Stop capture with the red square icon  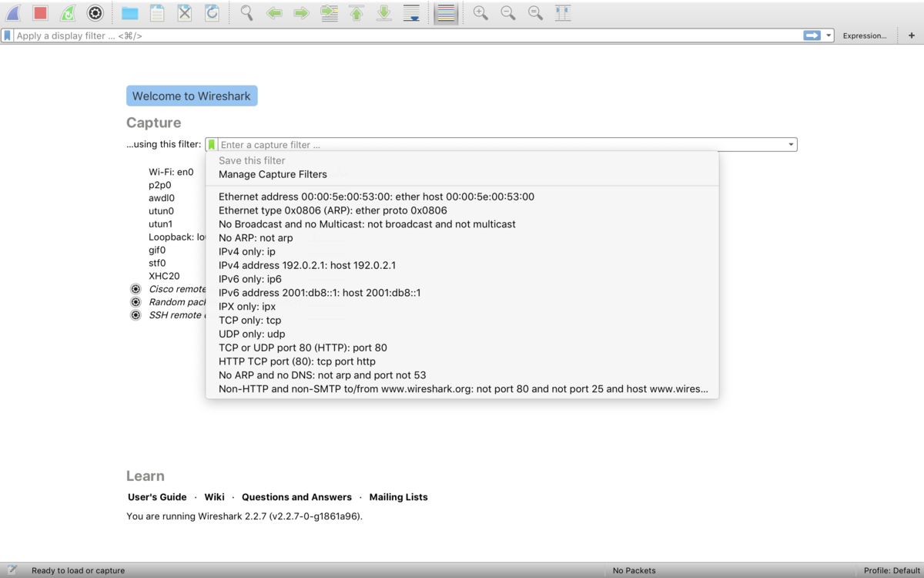[x=40, y=13]
